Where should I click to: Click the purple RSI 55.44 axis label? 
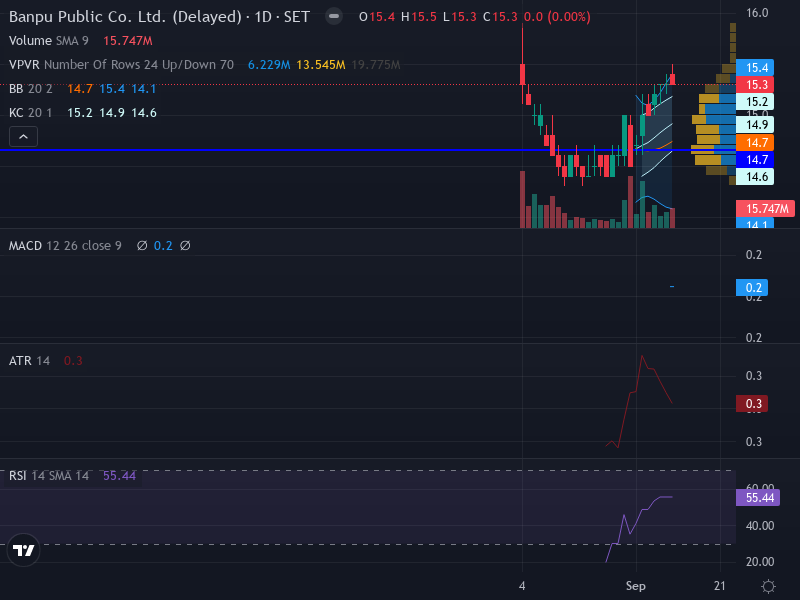pyautogui.click(x=758, y=497)
